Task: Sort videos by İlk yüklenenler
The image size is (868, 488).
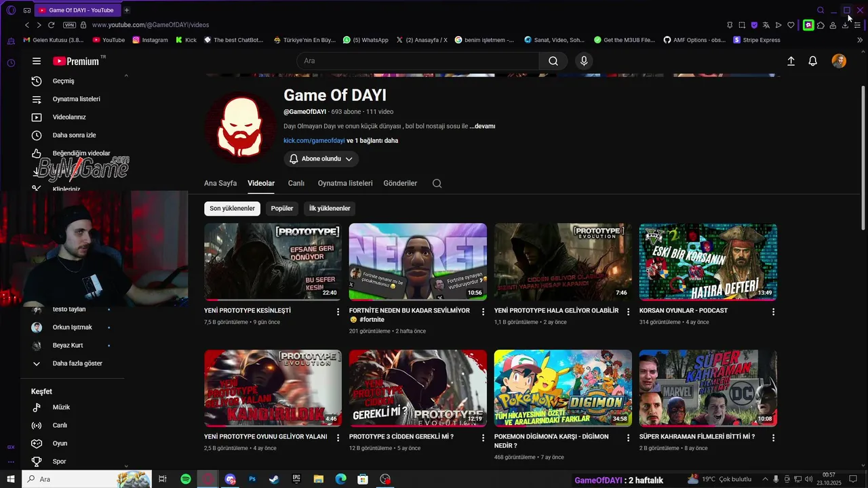Action: coord(330,209)
